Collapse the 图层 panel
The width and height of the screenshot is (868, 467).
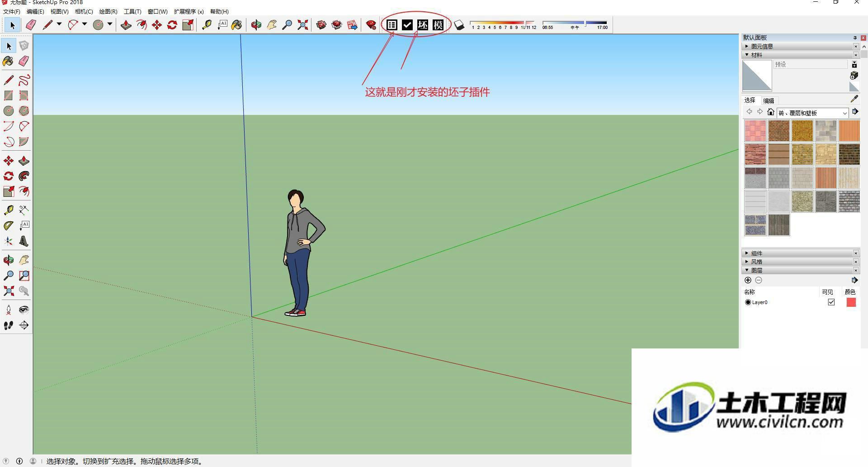click(800, 270)
